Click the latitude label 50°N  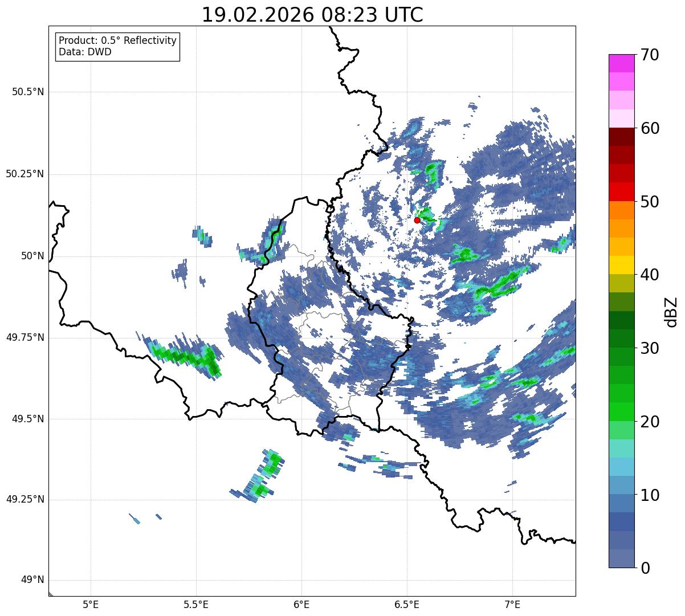coord(32,256)
